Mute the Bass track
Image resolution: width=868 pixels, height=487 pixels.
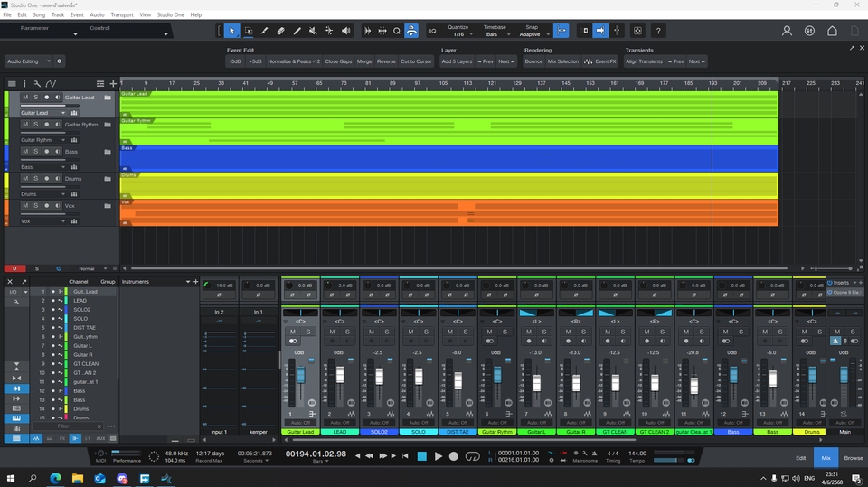tap(25, 152)
